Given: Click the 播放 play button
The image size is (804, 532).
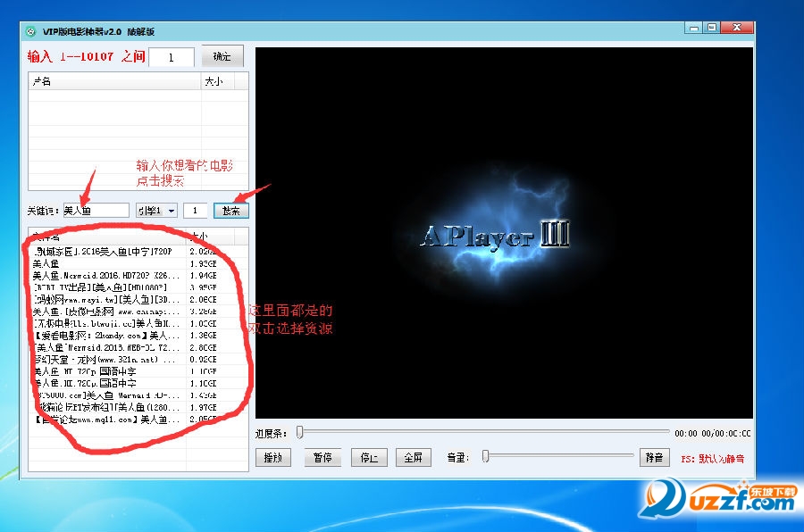Looking at the screenshot, I should coord(272,457).
